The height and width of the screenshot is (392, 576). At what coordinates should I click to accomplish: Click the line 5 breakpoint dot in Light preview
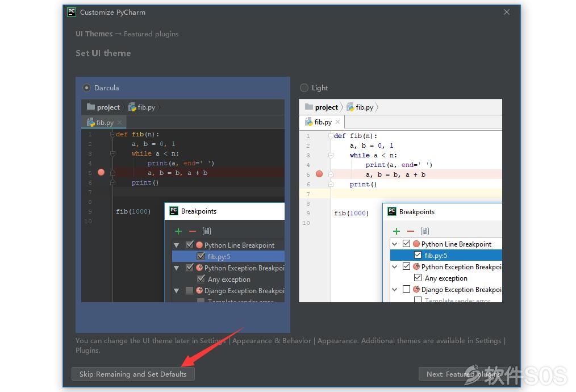pyautogui.click(x=319, y=174)
